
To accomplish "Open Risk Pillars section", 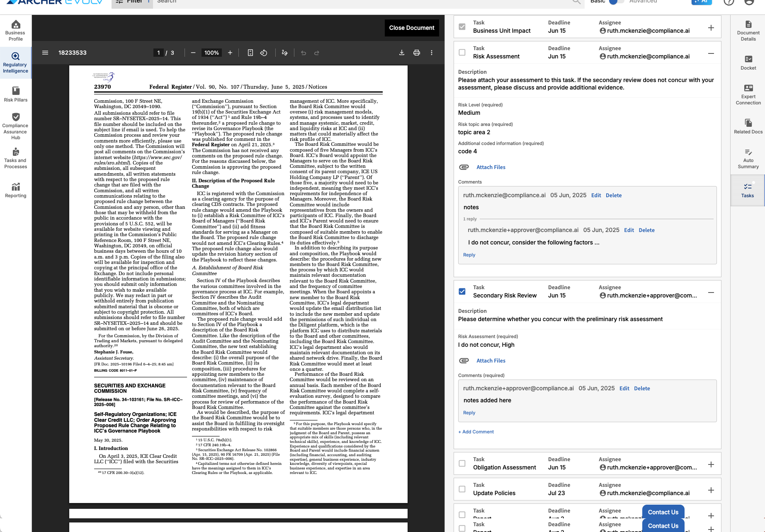I will click(x=16, y=94).
